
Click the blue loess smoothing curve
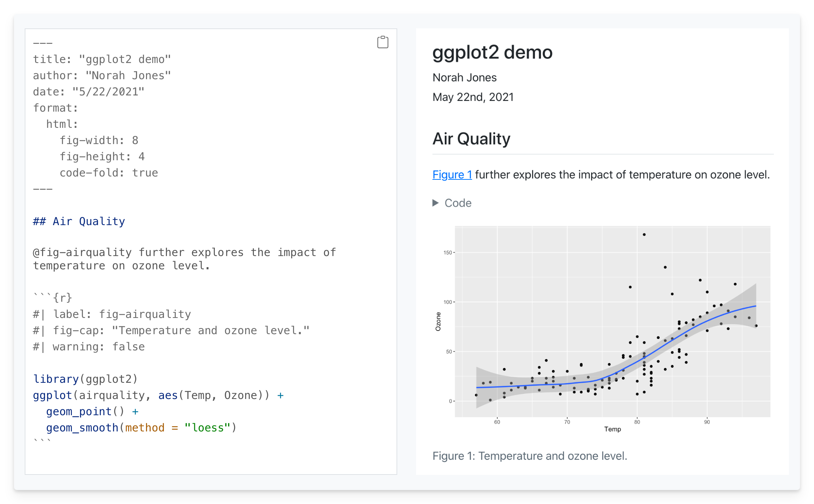pyautogui.click(x=663, y=343)
